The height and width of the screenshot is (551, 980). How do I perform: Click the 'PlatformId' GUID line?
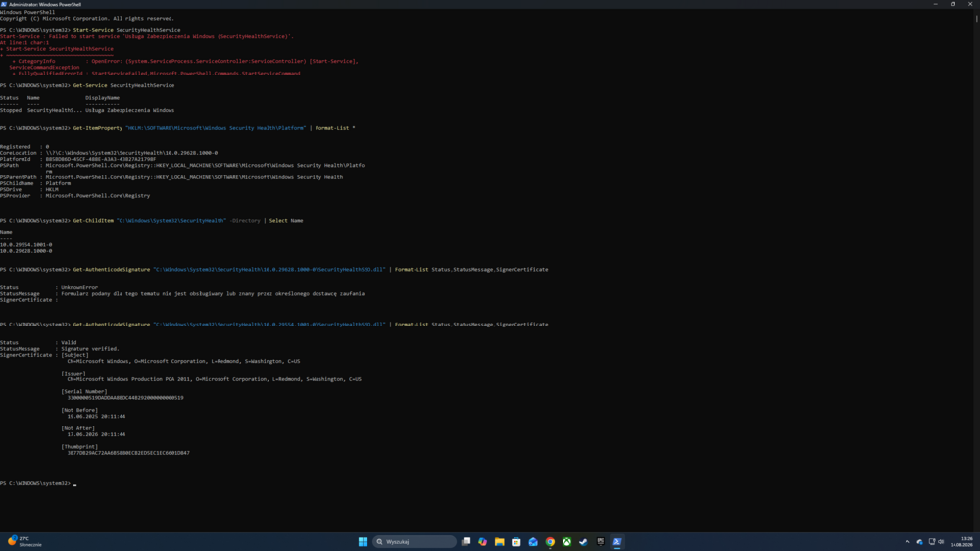click(78, 159)
